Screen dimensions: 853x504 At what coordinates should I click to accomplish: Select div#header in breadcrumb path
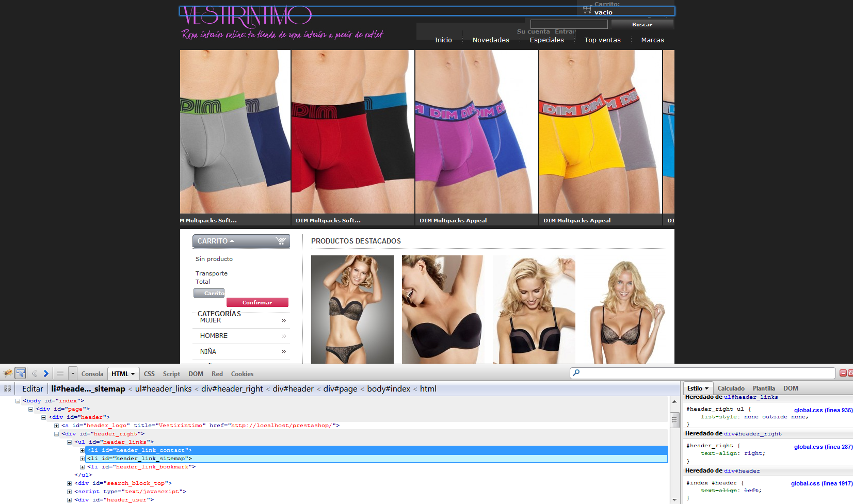[x=293, y=389]
